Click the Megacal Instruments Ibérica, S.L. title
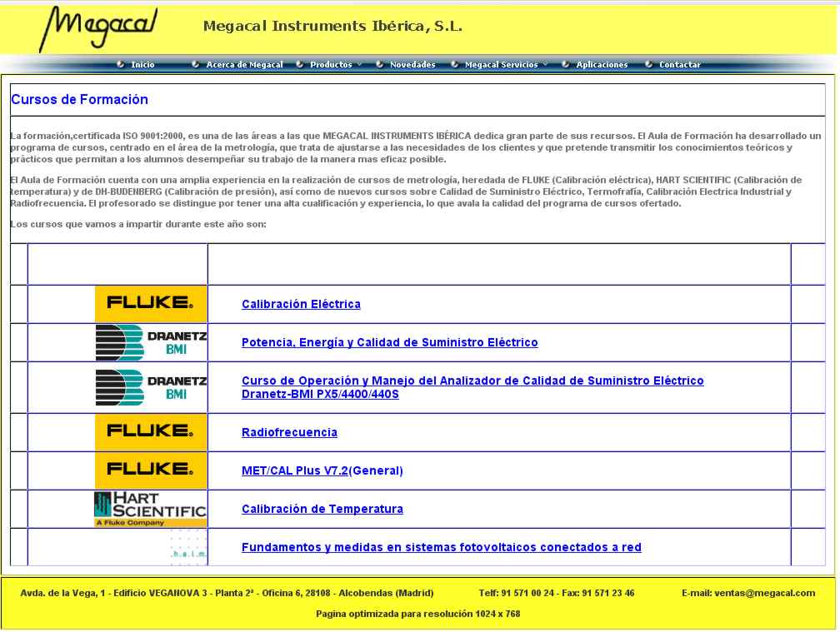 tap(332, 26)
